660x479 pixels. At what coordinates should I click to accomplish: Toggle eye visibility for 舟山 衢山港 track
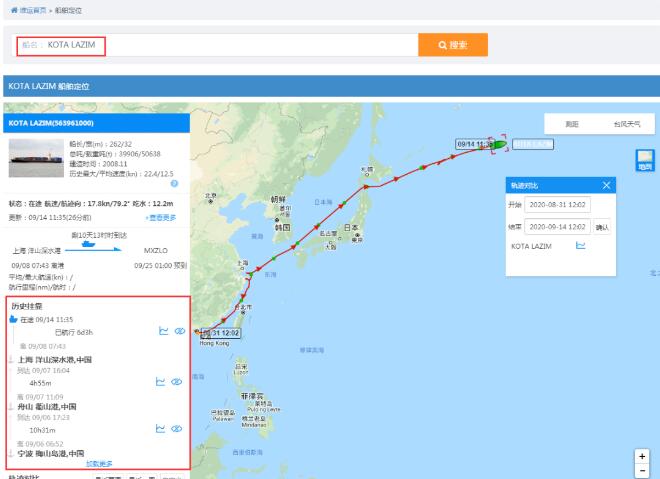point(176,429)
